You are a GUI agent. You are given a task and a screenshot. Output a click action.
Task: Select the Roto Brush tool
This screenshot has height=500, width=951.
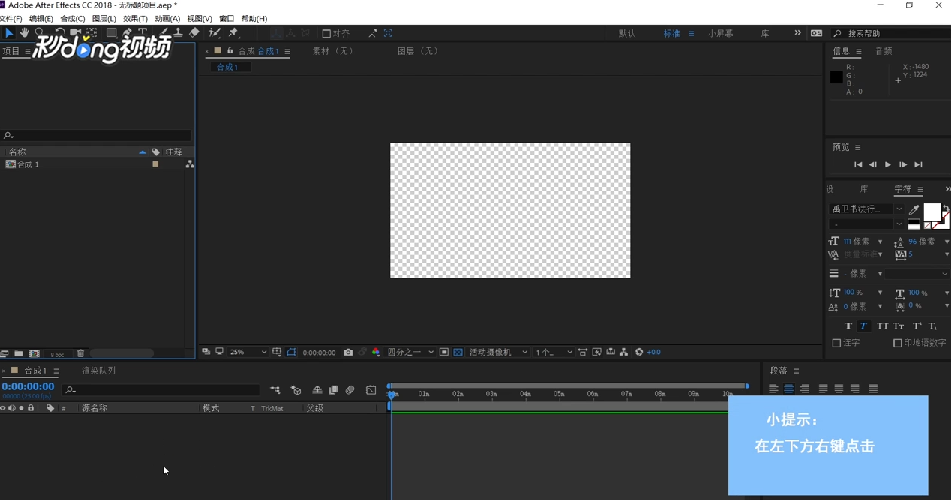(x=214, y=33)
